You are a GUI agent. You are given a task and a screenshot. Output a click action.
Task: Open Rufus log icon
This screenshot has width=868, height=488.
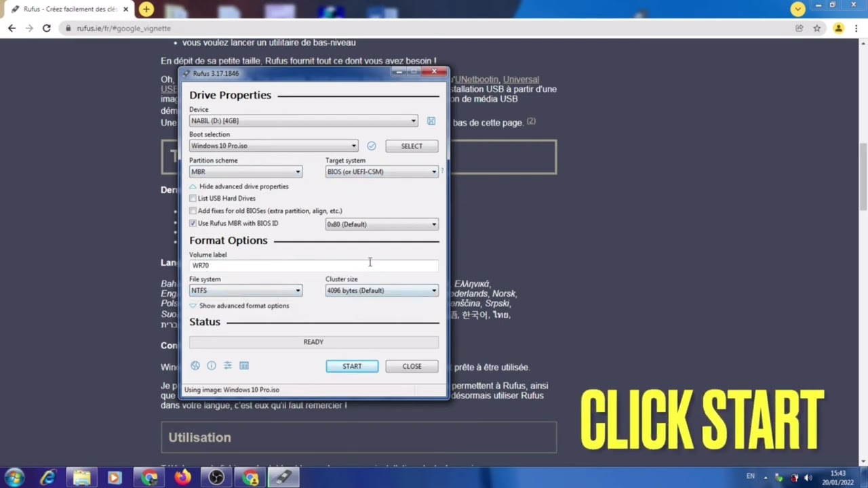click(x=244, y=366)
